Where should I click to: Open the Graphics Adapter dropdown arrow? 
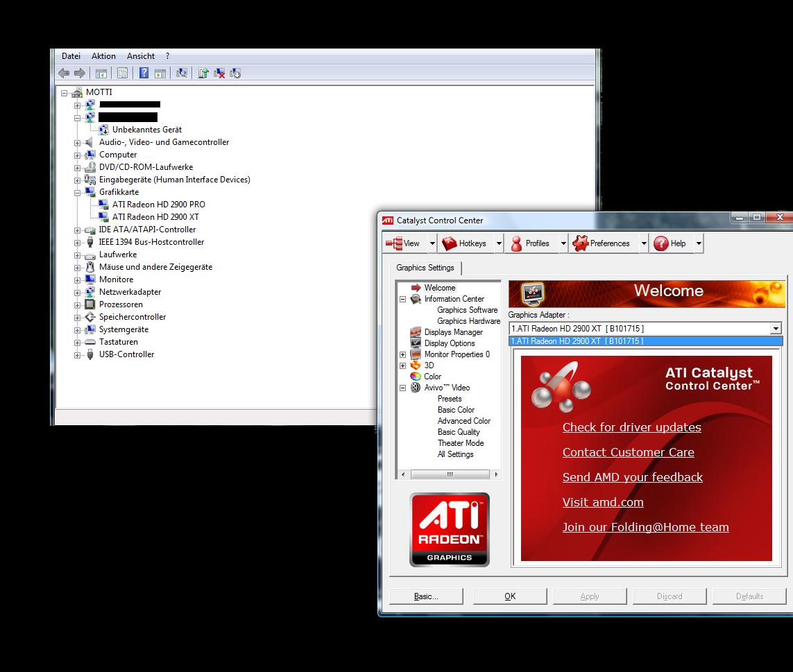pos(775,329)
